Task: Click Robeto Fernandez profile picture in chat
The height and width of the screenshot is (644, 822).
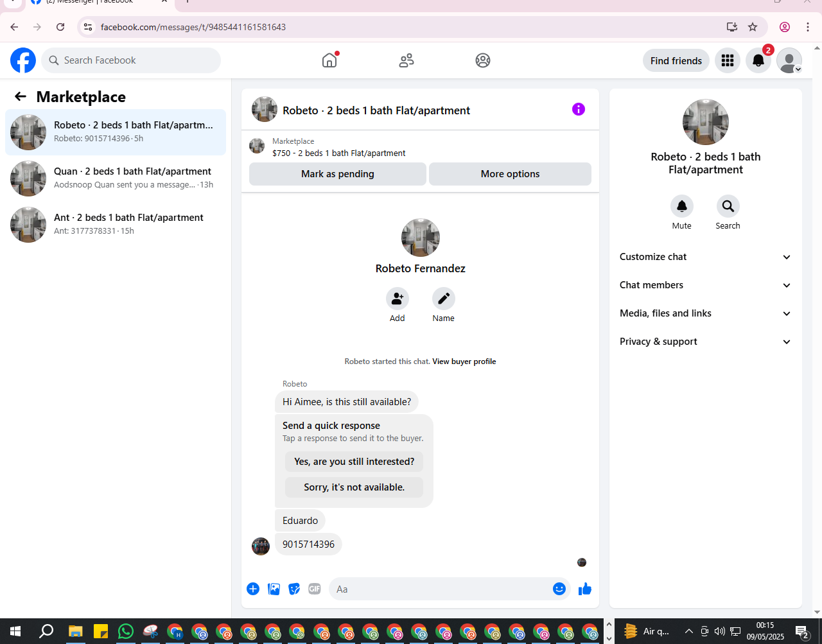Action: 421,238
